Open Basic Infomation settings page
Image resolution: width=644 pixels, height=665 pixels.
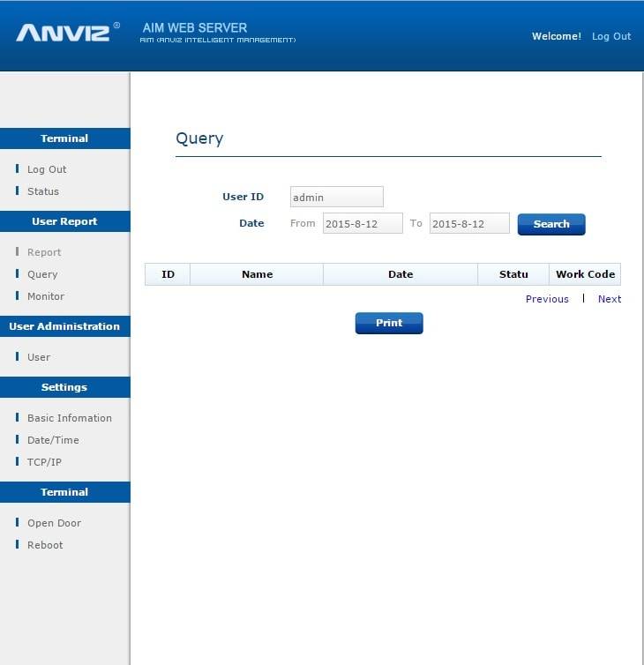coord(69,418)
